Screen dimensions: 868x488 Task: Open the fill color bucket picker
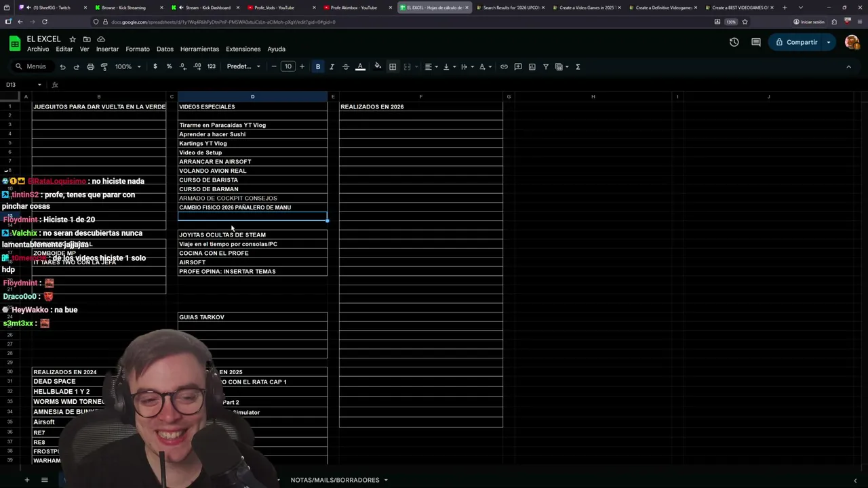[x=378, y=66]
